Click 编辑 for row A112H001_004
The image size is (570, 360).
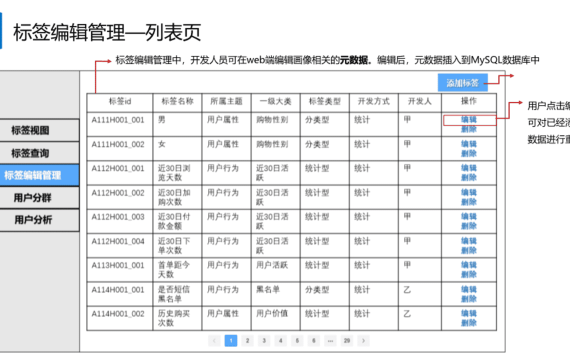tap(469, 241)
